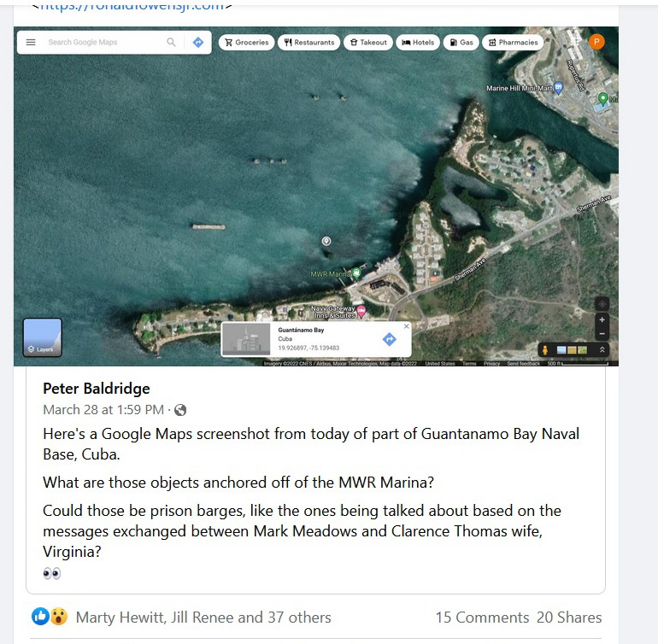Close the Guantánamo Bay info card

click(406, 326)
